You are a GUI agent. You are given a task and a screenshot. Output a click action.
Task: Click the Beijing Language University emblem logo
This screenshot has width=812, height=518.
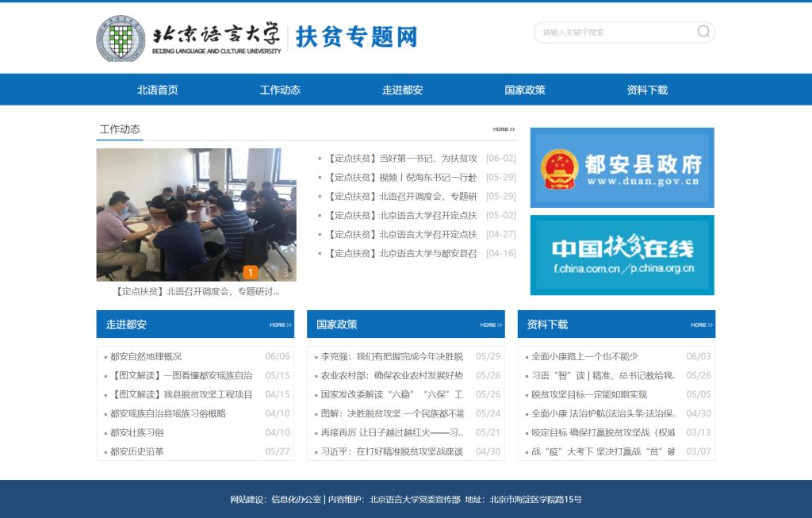point(120,37)
